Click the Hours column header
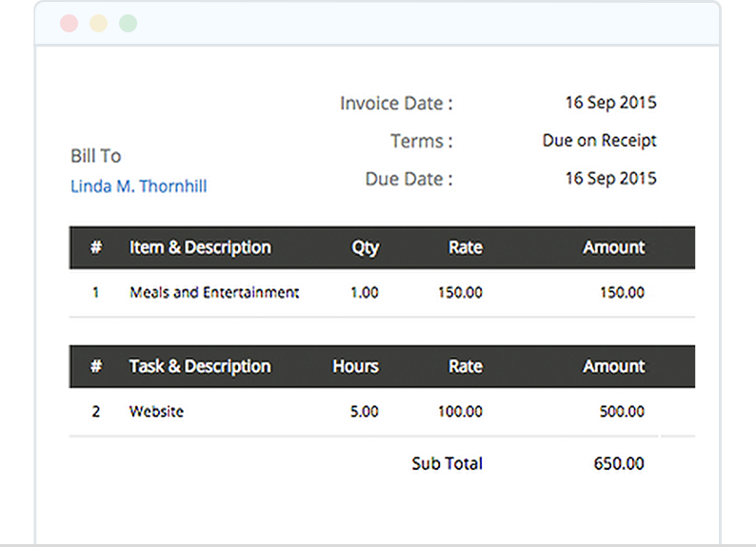This screenshot has height=547, width=756. click(x=355, y=366)
